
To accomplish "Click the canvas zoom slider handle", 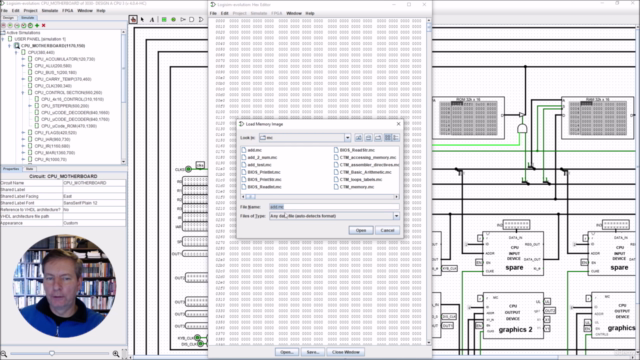I will point(52,353).
